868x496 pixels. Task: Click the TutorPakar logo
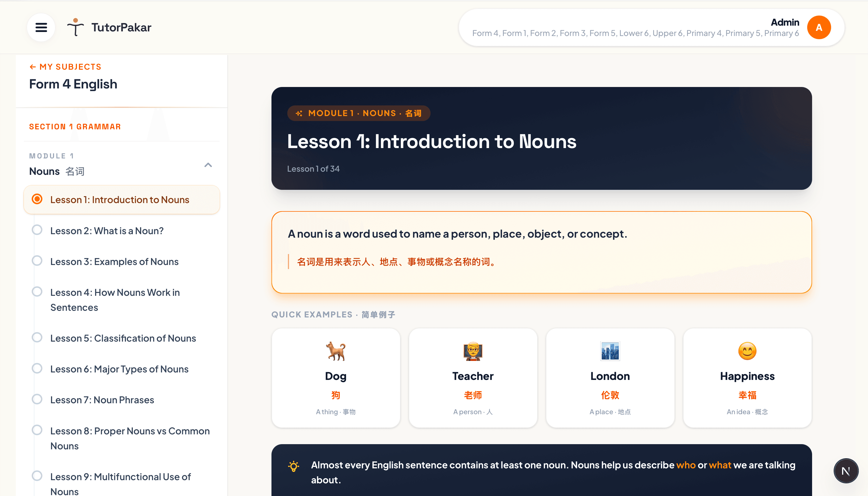(x=109, y=27)
